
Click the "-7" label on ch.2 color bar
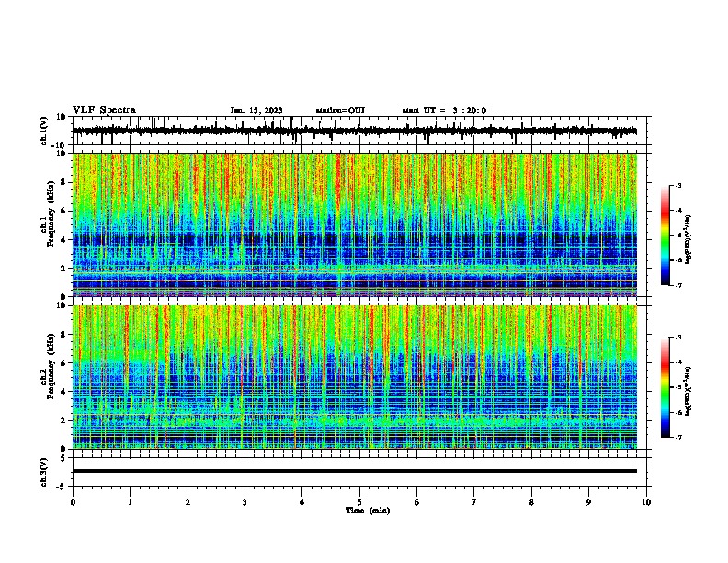(x=677, y=437)
